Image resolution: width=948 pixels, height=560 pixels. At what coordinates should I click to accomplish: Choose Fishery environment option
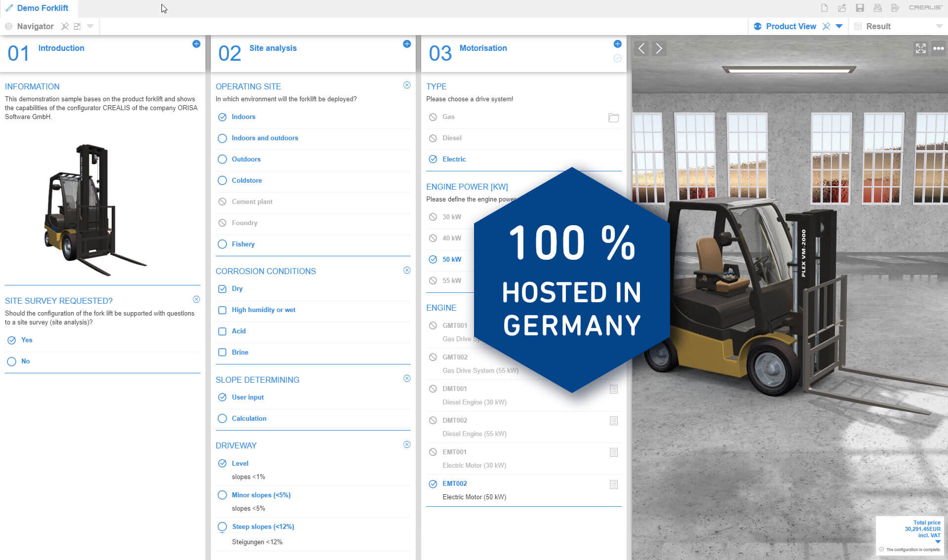(313, 244)
